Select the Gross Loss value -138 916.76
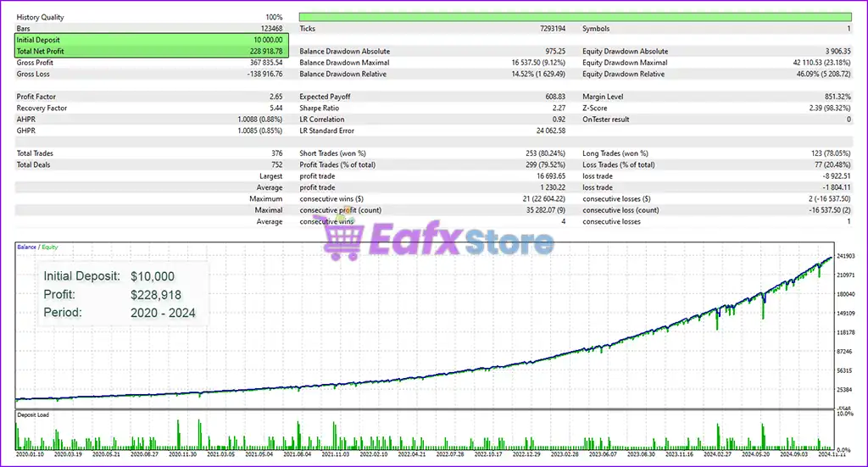 (264, 74)
